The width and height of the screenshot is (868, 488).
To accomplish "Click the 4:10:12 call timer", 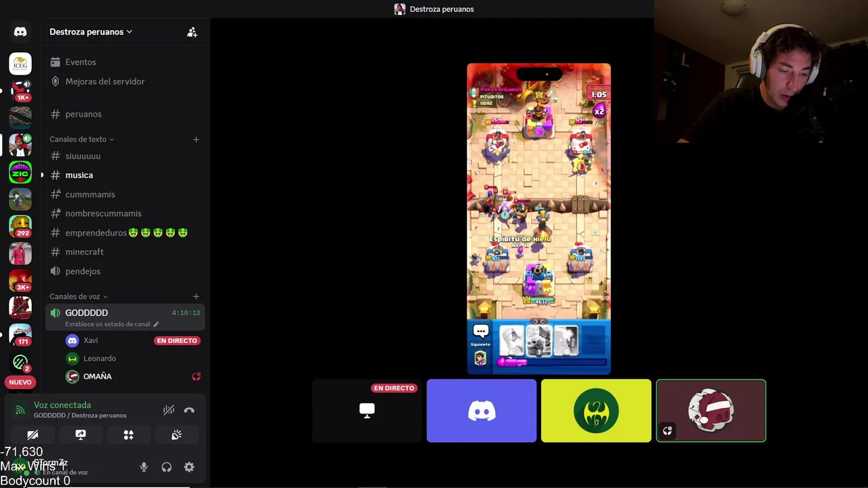I will [x=186, y=313].
